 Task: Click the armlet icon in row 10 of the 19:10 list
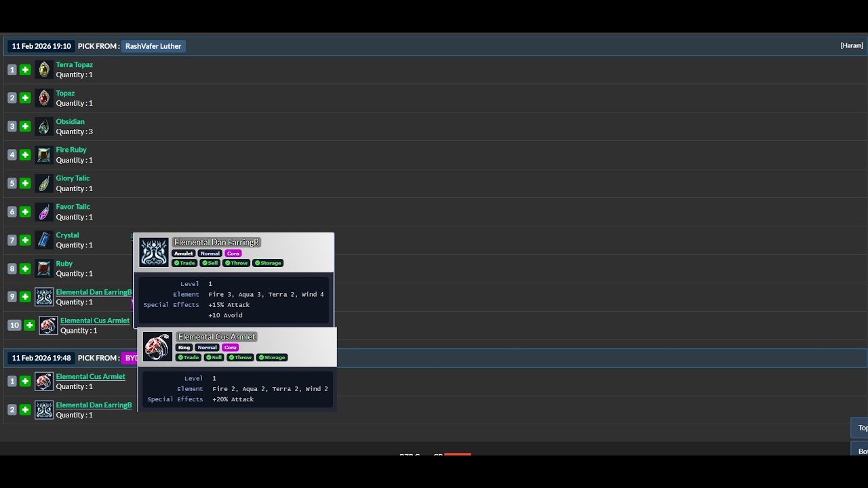tap(48, 325)
